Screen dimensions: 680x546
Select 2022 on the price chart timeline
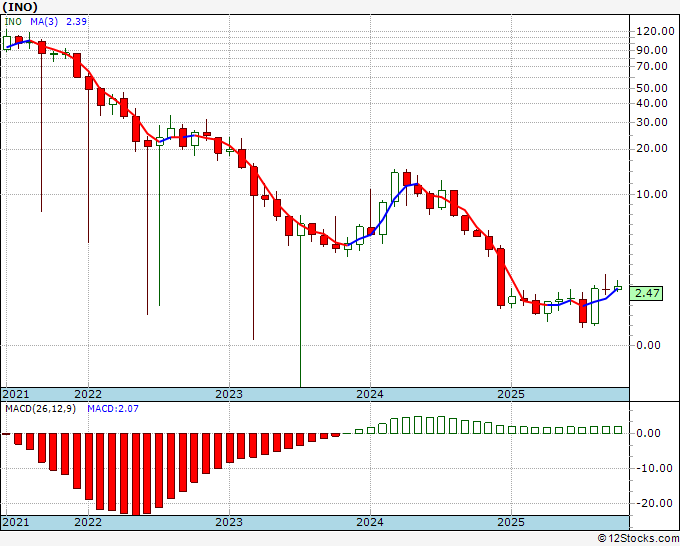pyautogui.click(x=88, y=394)
